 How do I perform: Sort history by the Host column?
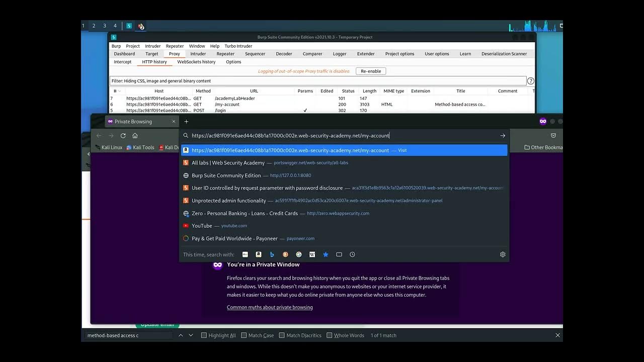(x=159, y=91)
